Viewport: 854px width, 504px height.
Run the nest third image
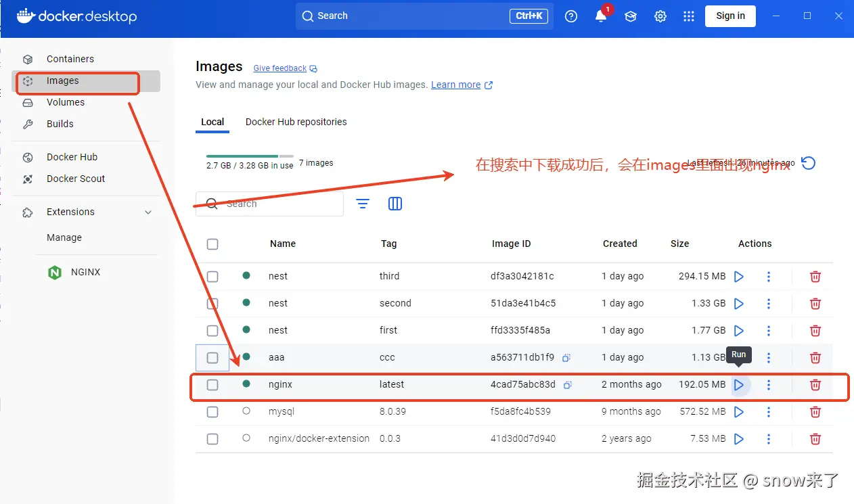(739, 277)
